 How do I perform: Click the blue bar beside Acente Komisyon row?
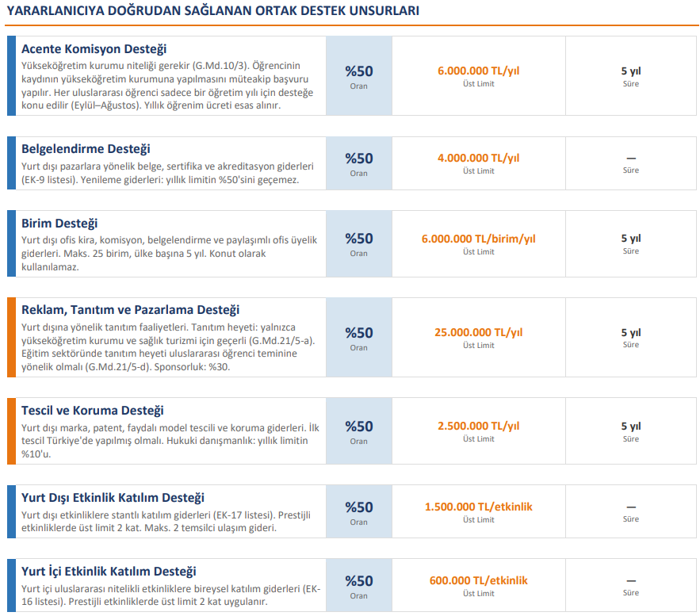coord(11,75)
